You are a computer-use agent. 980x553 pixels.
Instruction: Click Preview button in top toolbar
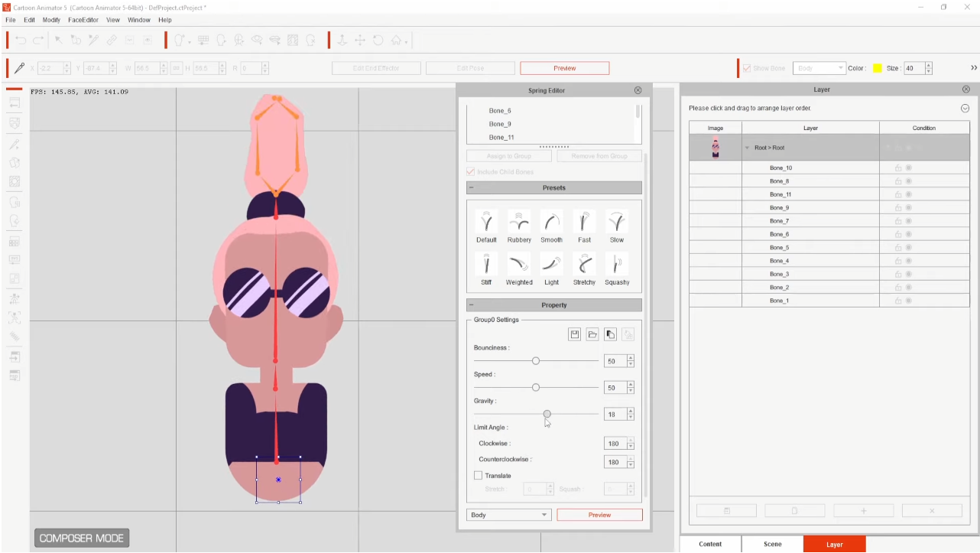565,68
